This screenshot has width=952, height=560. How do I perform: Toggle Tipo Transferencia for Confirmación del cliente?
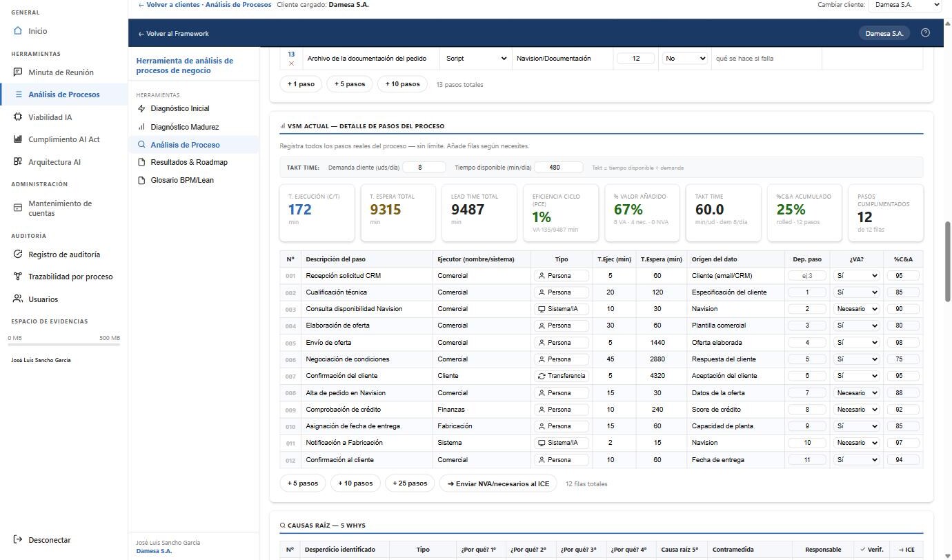pyautogui.click(x=562, y=376)
